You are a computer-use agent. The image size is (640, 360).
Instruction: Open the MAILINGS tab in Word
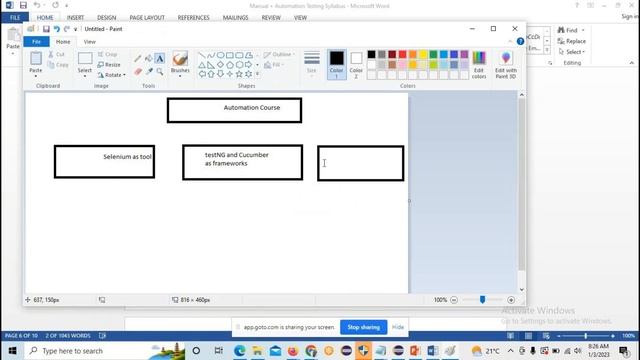coord(236,18)
